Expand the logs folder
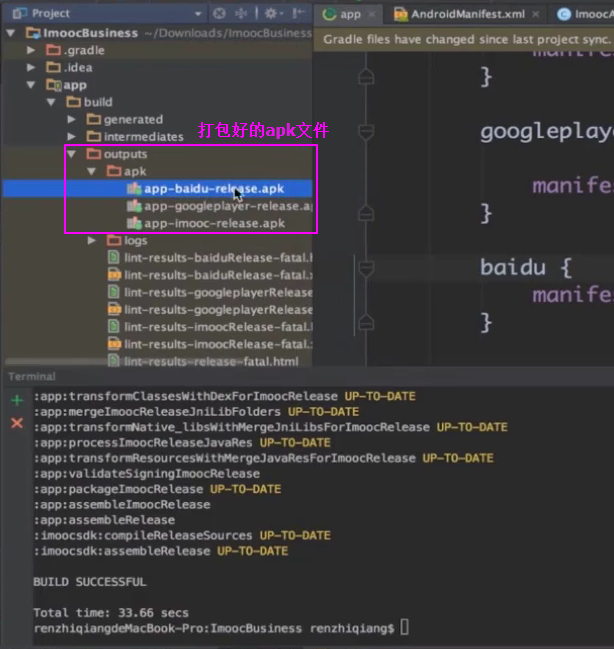Screen dimensions: 614x649 click(91, 240)
